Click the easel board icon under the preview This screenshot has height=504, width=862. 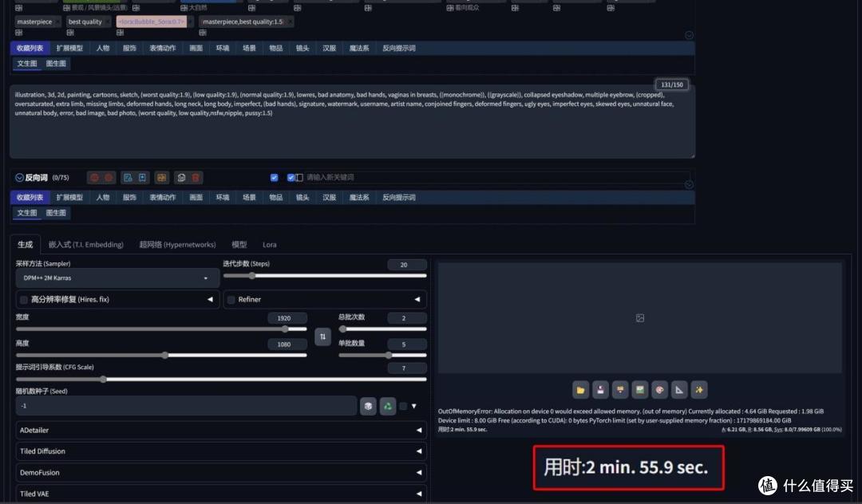point(620,390)
